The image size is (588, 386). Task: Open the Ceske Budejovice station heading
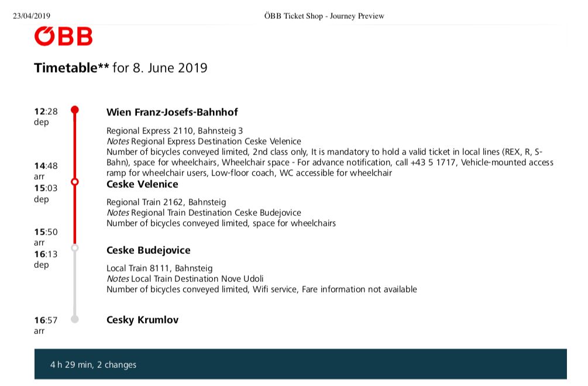tap(148, 250)
